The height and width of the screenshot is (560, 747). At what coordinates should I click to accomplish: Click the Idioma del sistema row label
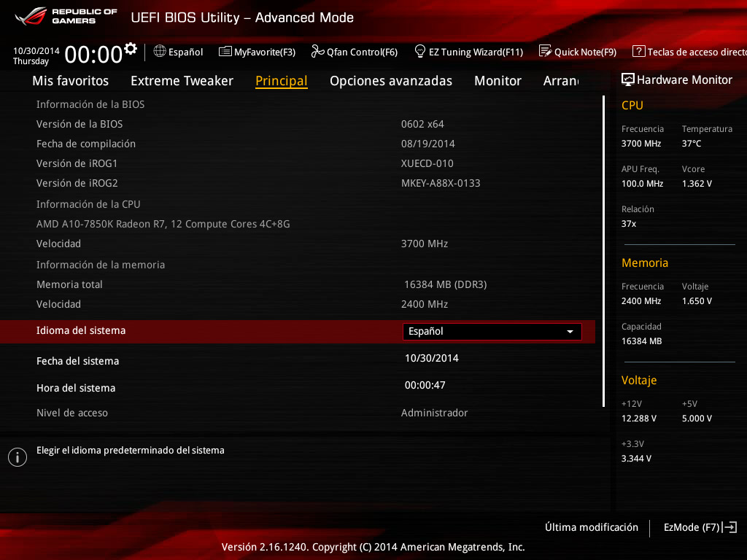coord(81,330)
